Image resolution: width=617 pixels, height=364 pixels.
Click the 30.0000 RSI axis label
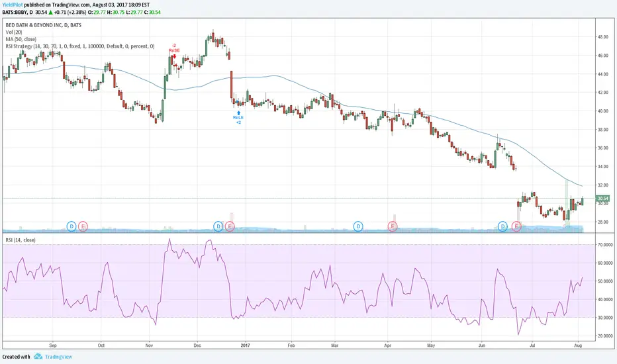point(605,318)
